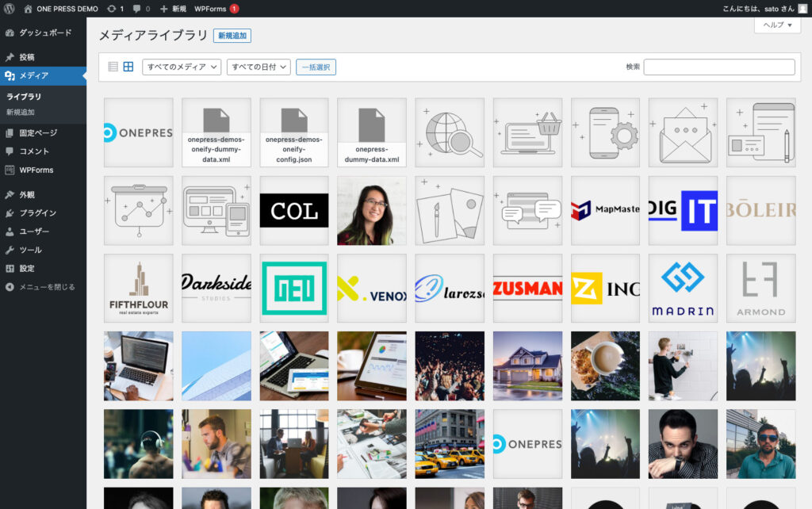The width and height of the screenshot is (812, 509).
Task: Switch media library to list view
Action: (x=112, y=67)
